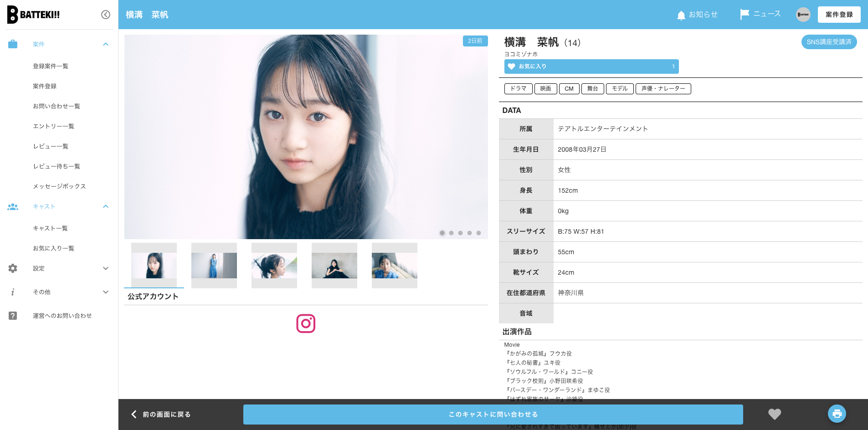Click お知らせ text in header
868x430 pixels.
point(703,15)
